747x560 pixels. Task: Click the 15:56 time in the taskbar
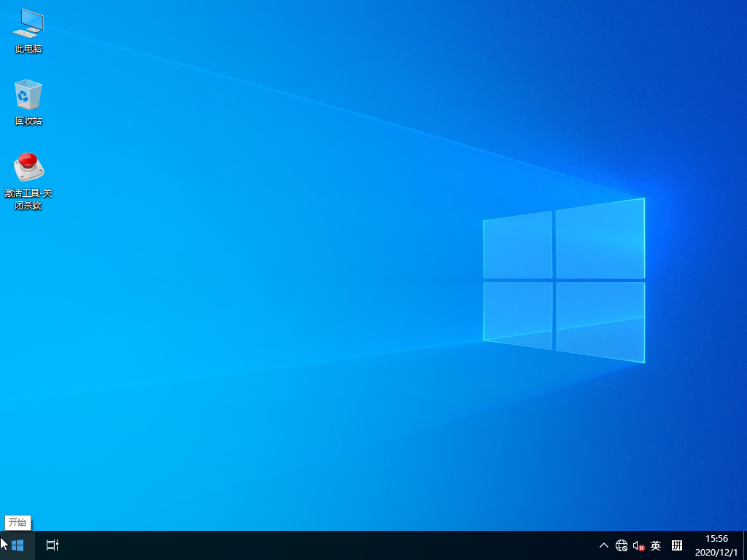click(x=716, y=539)
